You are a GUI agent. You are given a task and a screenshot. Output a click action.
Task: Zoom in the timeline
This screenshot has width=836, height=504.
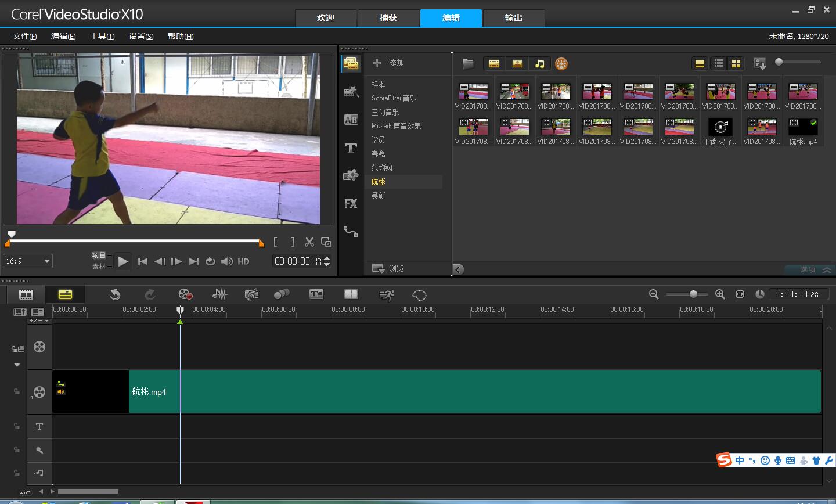pyautogui.click(x=720, y=294)
